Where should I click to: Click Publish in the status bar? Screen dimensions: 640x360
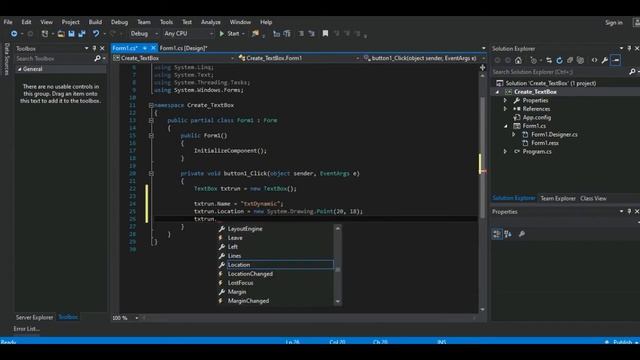tap(622, 342)
